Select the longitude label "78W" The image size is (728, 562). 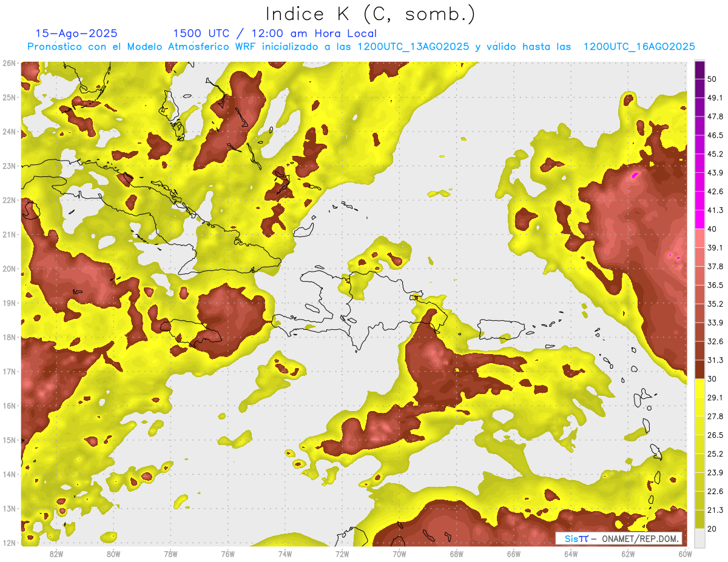coord(170,554)
